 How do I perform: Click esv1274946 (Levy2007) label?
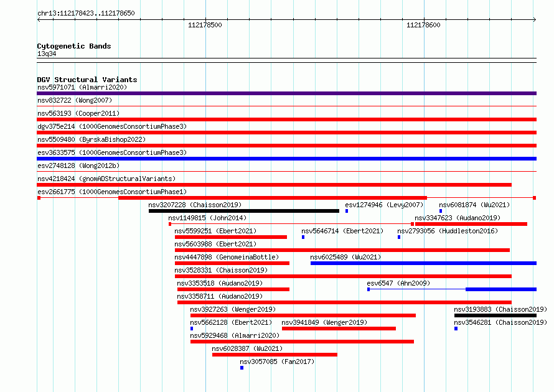click(x=384, y=205)
